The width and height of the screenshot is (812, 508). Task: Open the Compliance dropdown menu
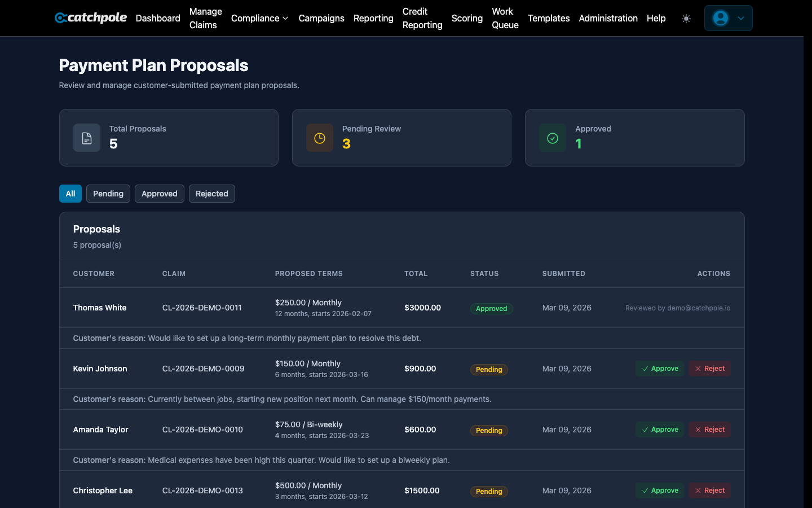(259, 18)
